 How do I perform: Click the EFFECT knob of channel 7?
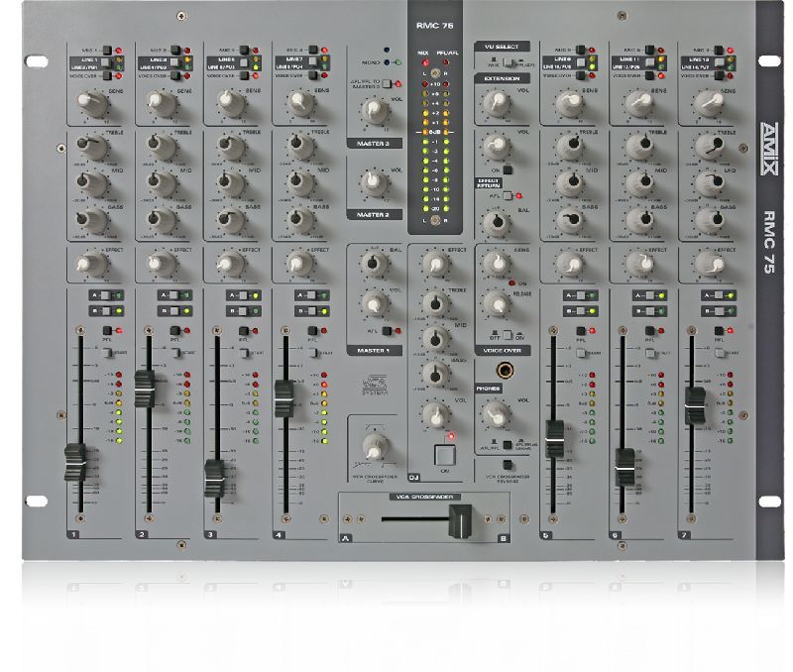point(710,263)
